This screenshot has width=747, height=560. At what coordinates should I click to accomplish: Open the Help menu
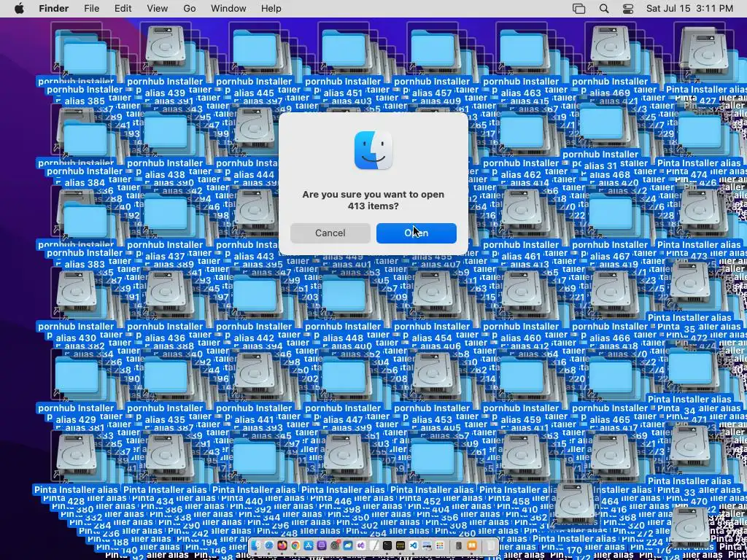tap(271, 9)
